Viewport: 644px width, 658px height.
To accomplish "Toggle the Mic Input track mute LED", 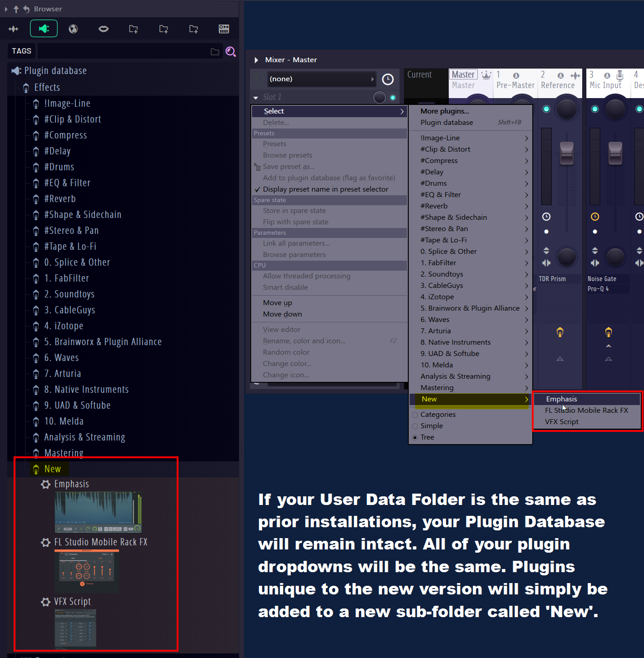I will (x=595, y=109).
